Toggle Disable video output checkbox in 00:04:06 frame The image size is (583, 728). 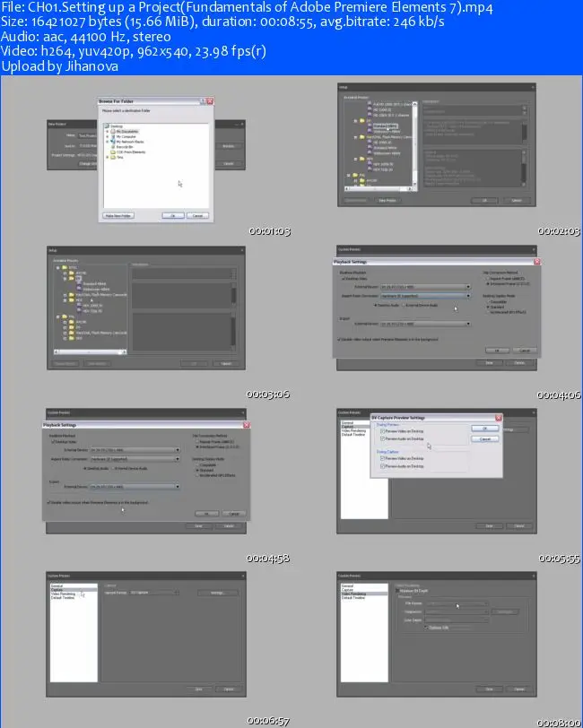[x=339, y=340]
